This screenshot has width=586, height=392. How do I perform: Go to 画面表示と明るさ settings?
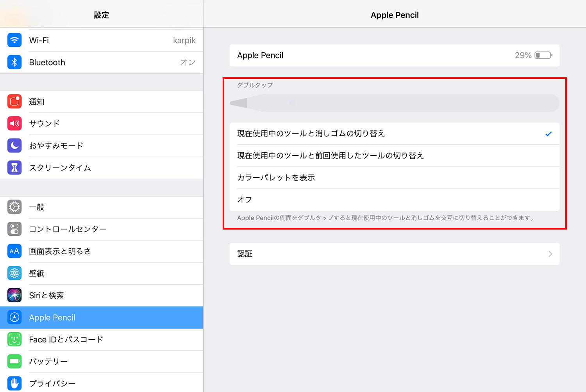(x=102, y=251)
